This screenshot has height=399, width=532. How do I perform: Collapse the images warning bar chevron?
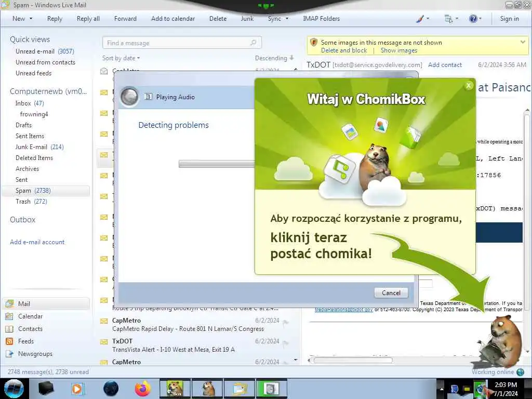(x=523, y=42)
